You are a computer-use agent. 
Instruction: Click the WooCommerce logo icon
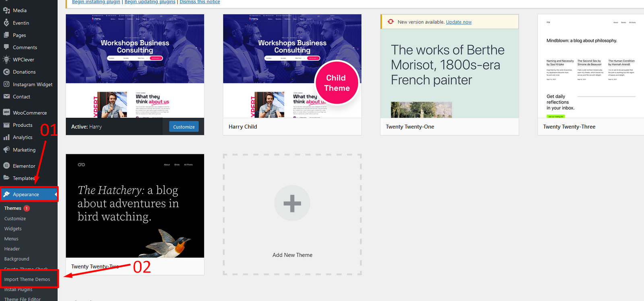(x=6, y=113)
